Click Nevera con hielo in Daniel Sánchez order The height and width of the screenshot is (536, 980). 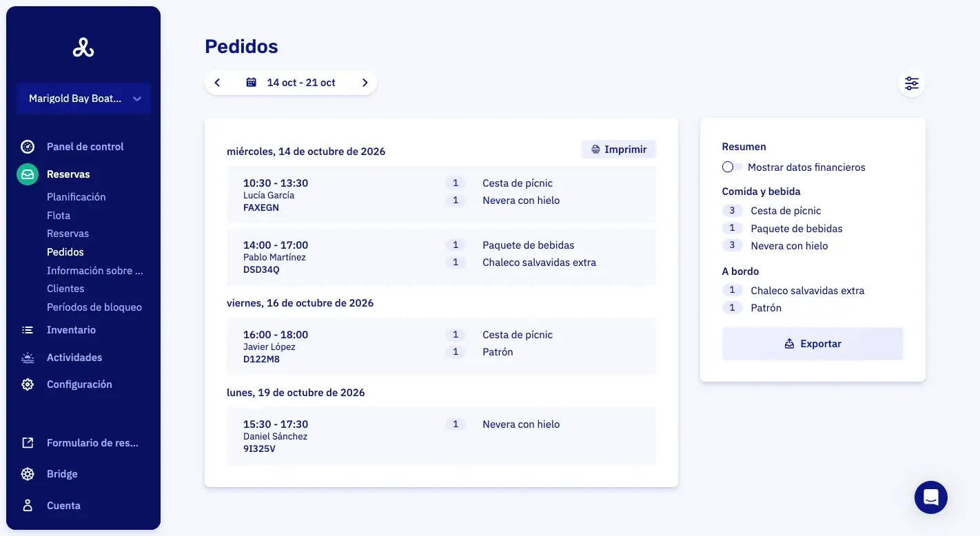point(521,424)
